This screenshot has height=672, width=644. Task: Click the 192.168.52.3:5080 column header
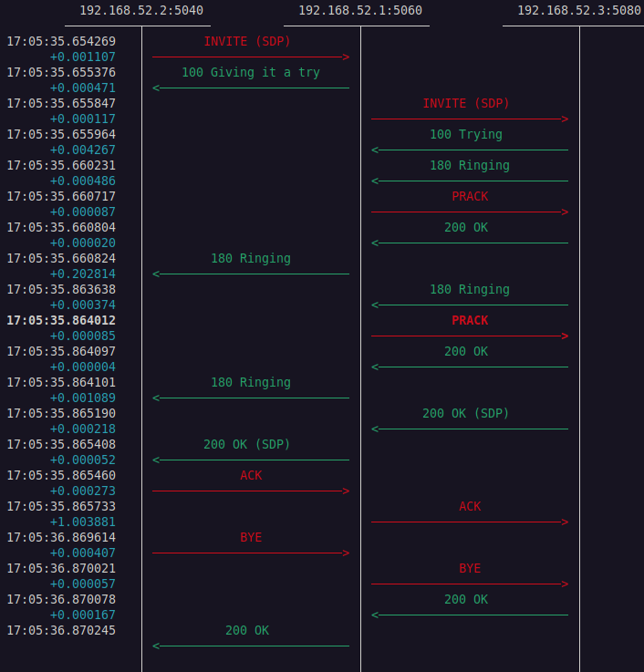pyautogui.click(x=579, y=11)
